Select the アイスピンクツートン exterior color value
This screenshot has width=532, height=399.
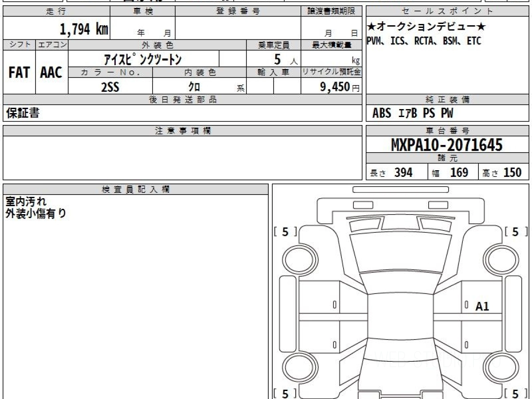(143, 59)
